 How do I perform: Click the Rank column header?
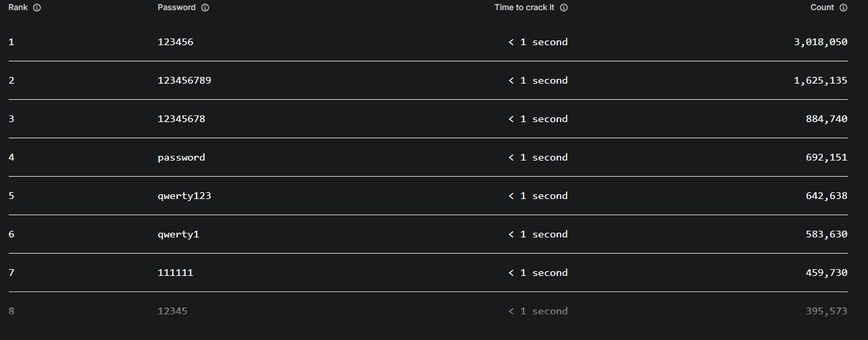[18, 8]
